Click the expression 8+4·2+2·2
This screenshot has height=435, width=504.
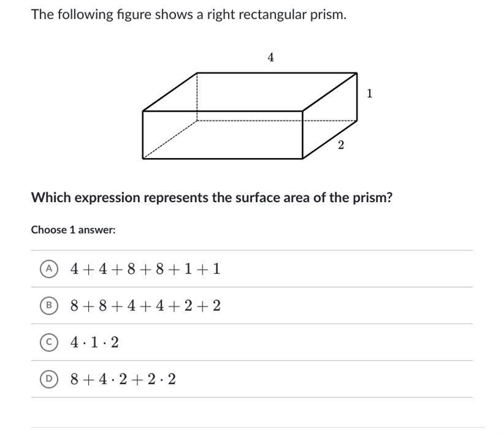123,379
